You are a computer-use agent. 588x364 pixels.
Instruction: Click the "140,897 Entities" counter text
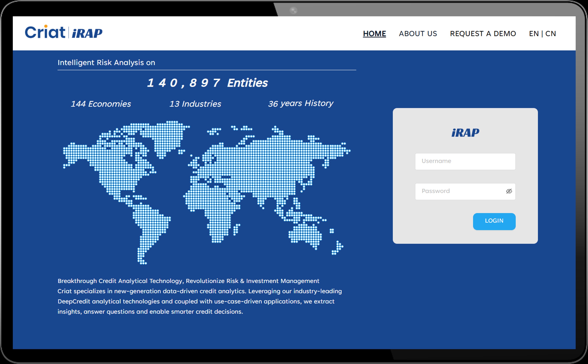click(207, 83)
